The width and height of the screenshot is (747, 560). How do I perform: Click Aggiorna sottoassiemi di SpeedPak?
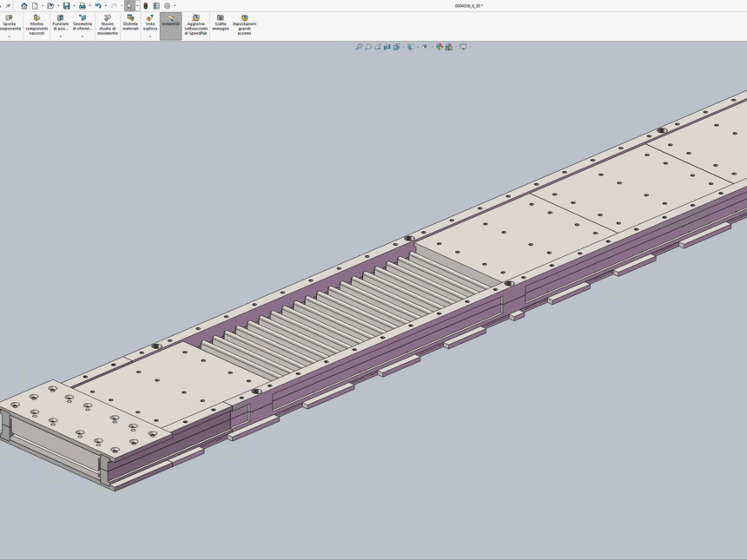point(195,24)
